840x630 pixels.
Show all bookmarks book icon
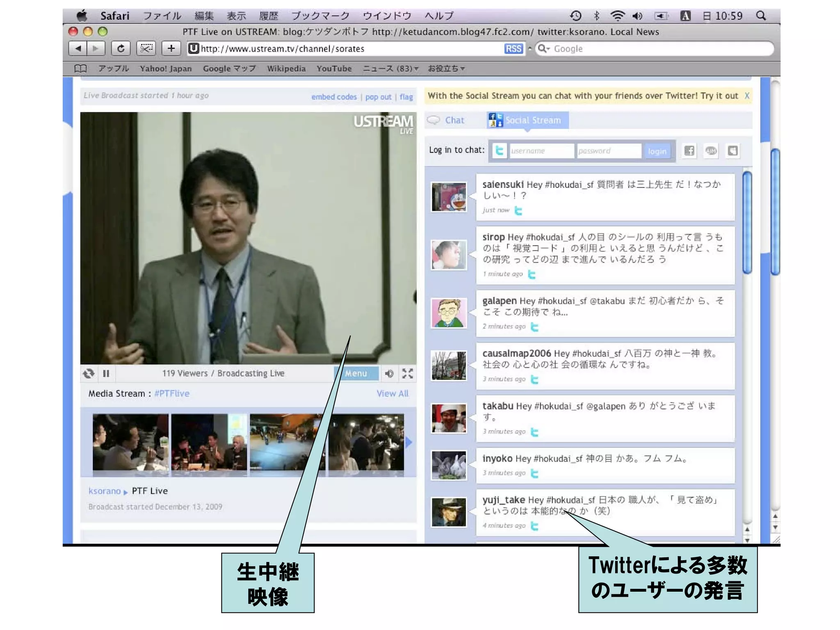(80, 68)
